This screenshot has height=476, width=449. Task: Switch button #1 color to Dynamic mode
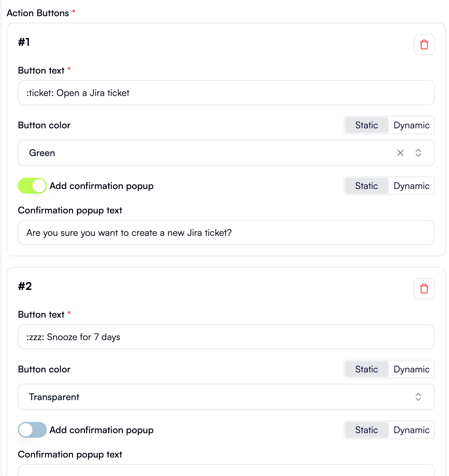411,125
